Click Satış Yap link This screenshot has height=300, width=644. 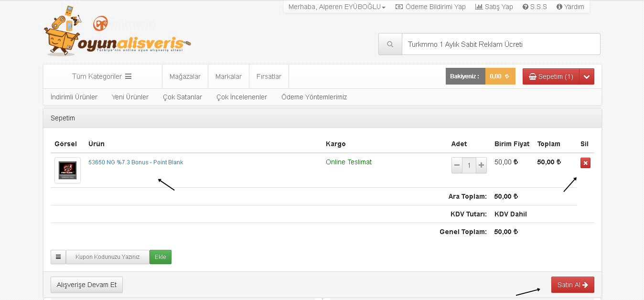494,7
